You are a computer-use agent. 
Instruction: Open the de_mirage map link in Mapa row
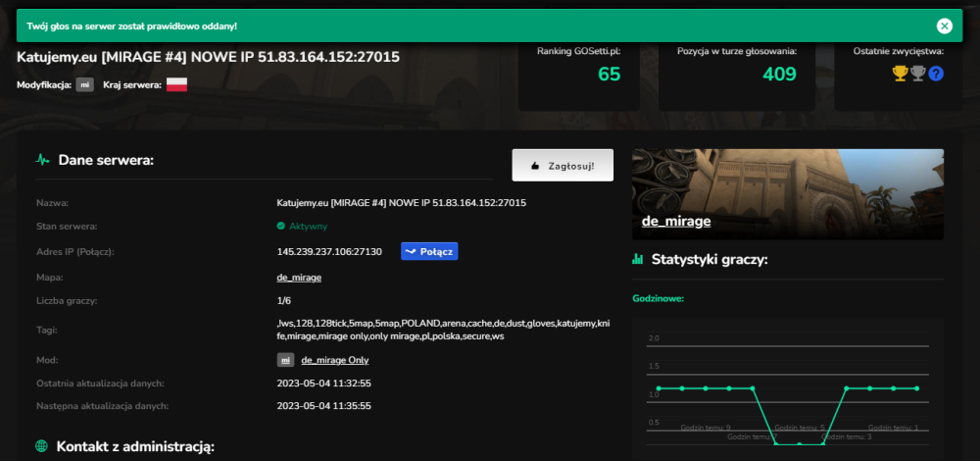[x=299, y=277]
